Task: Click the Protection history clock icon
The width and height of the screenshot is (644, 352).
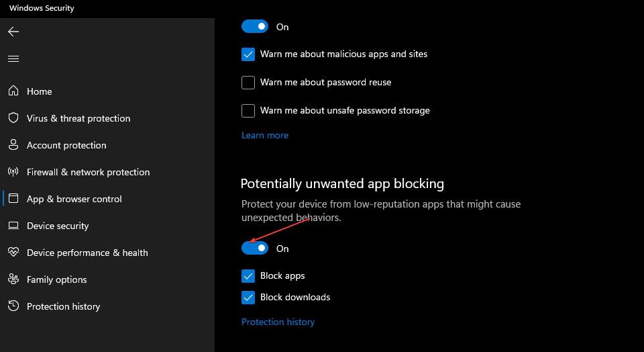Action: tap(13, 306)
